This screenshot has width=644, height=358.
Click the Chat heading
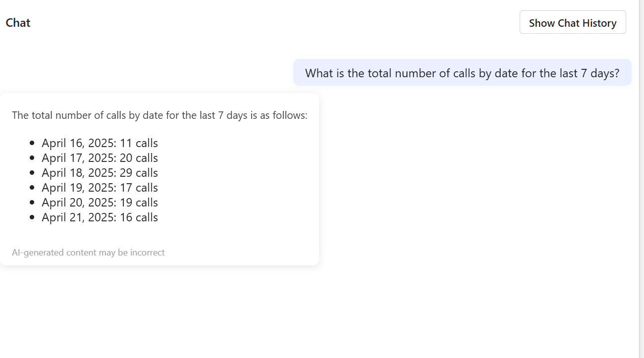click(x=18, y=23)
